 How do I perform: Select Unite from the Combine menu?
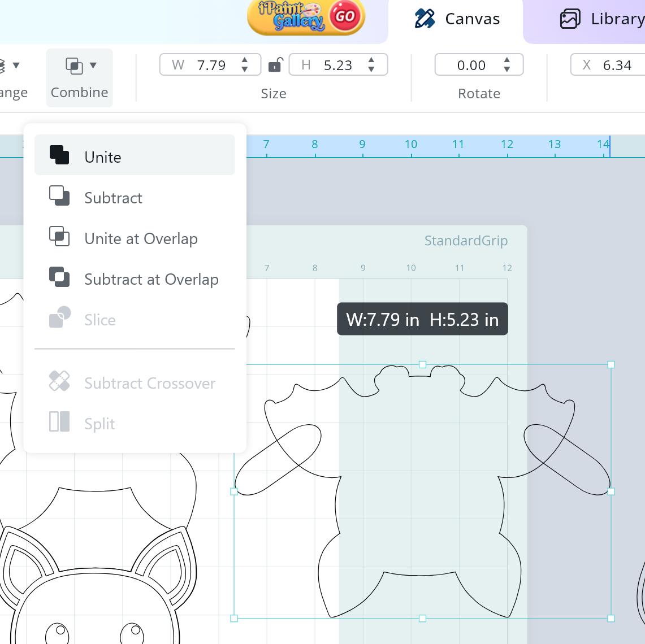coord(103,157)
